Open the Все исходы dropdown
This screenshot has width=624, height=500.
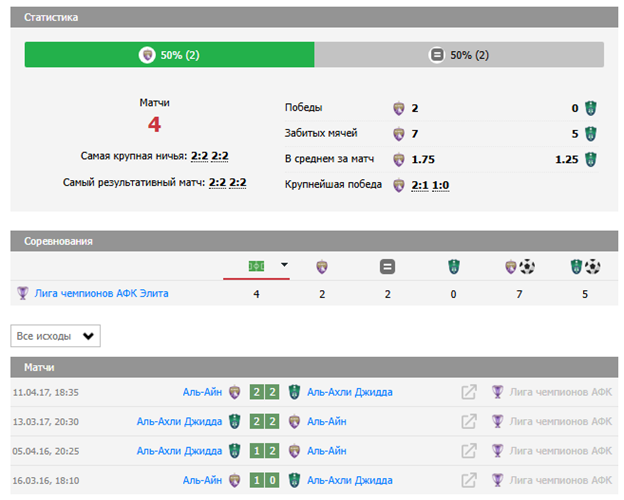(55, 336)
